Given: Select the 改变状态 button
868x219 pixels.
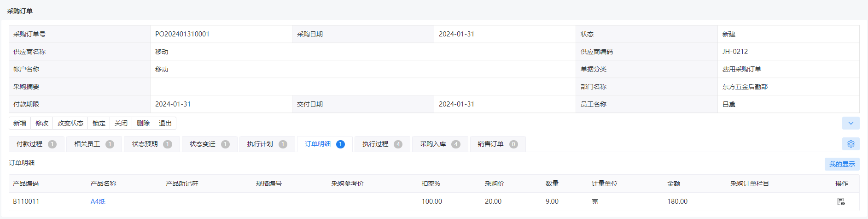Looking at the screenshot, I should [x=70, y=123].
